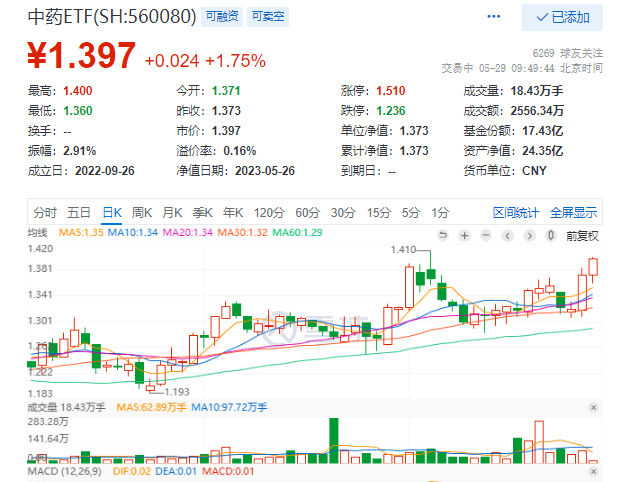Click the MA5:62.89万手 volume average label
Screen dimensions: 617x482
[151, 407]
